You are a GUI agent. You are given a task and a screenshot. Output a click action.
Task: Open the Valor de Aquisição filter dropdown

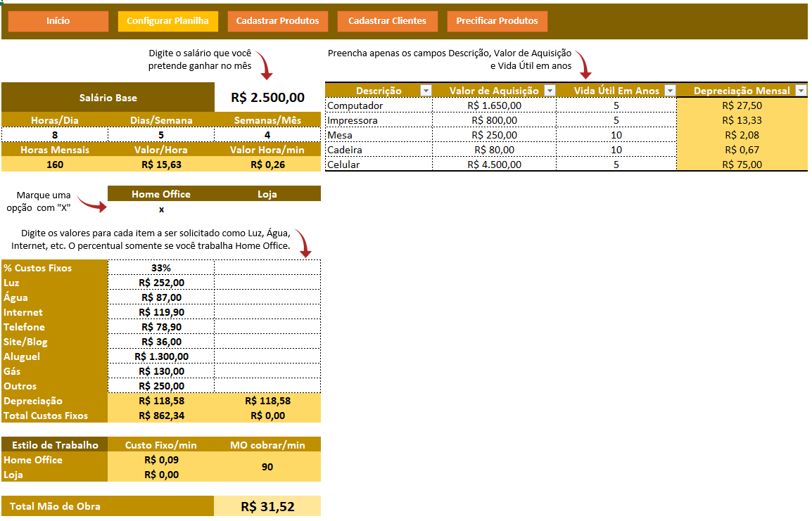pyautogui.click(x=549, y=91)
